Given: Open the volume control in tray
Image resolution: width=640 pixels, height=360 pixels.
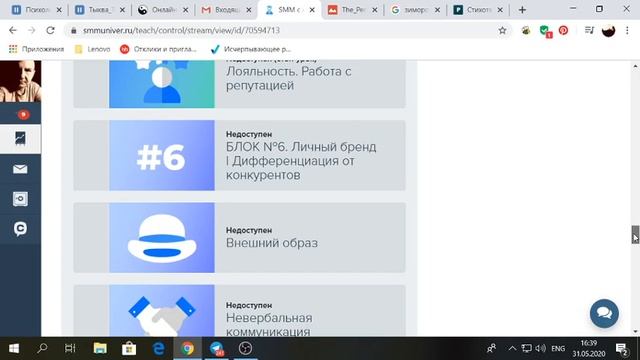Looking at the screenshot, I should point(541,349).
